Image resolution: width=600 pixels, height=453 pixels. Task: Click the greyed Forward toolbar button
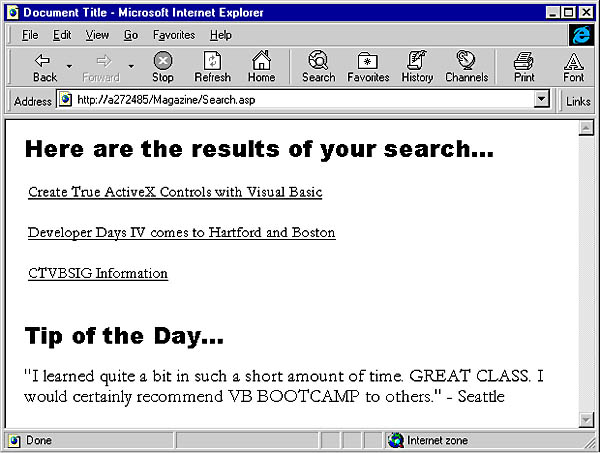coord(101,68)
